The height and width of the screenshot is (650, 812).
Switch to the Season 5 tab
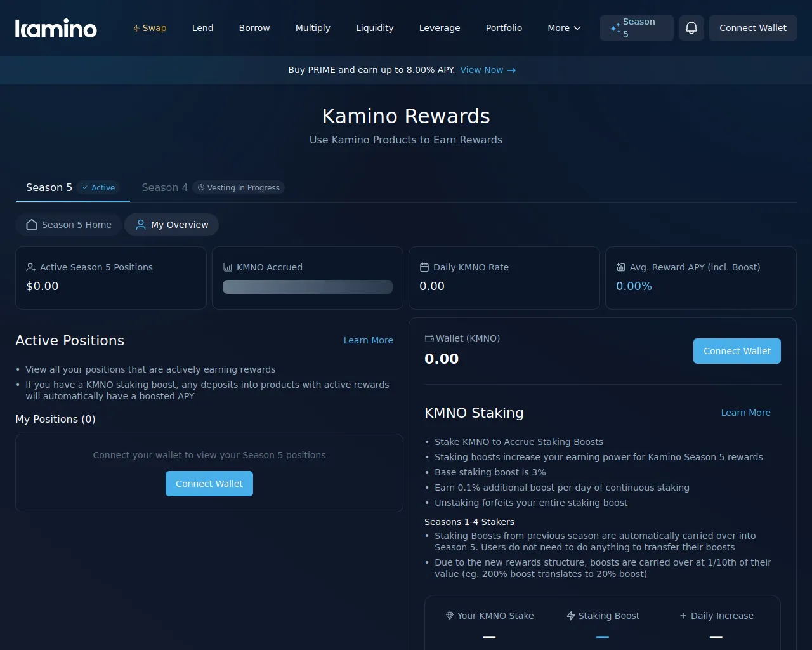point(73,188)
